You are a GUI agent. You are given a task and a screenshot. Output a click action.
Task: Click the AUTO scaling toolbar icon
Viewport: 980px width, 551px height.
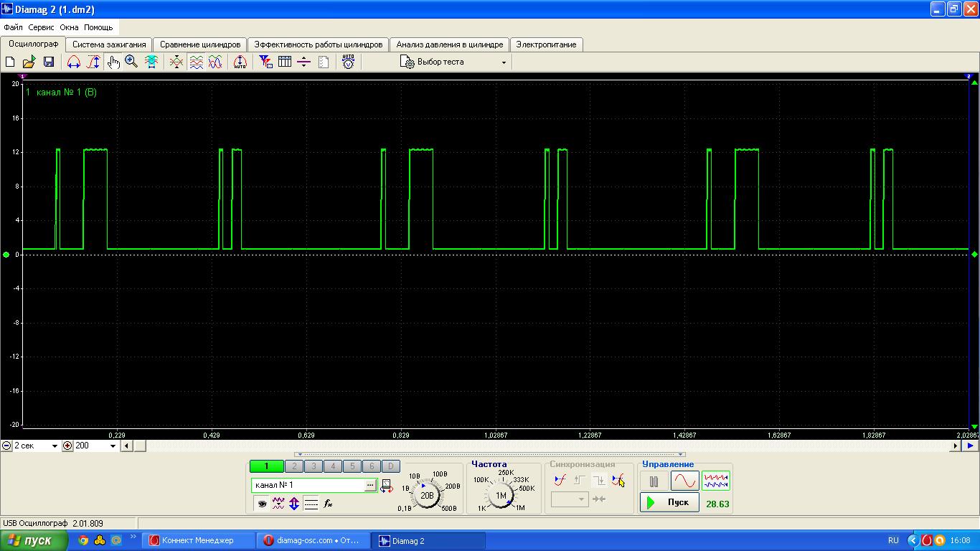coord(240,62)
